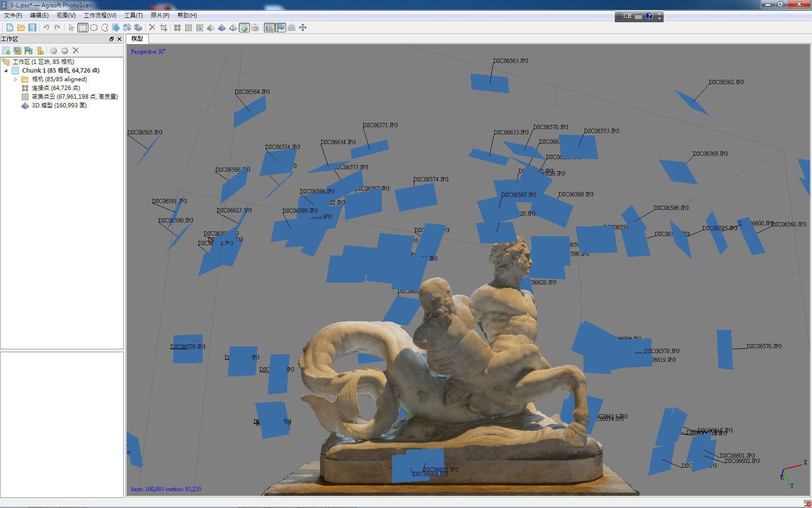This screenshot has height=508, width=812.
Task: Open the 工作流程(W) menu
Action: point(100,15)
